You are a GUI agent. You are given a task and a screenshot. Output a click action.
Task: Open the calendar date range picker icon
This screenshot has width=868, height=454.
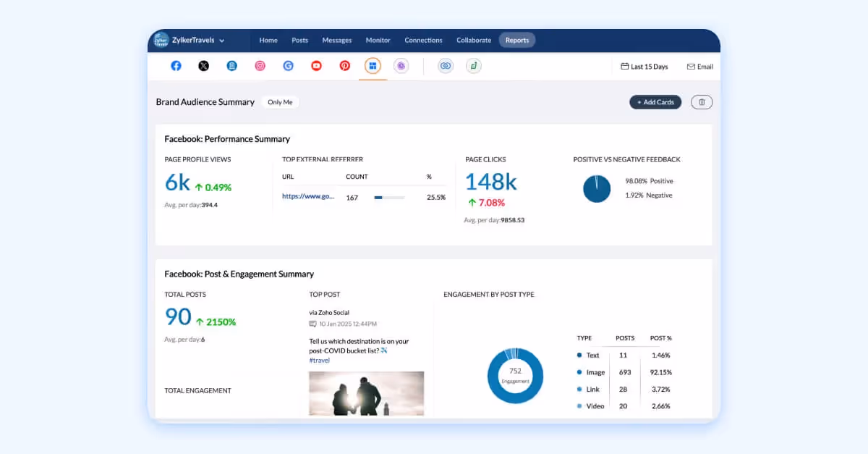point(623,66)
